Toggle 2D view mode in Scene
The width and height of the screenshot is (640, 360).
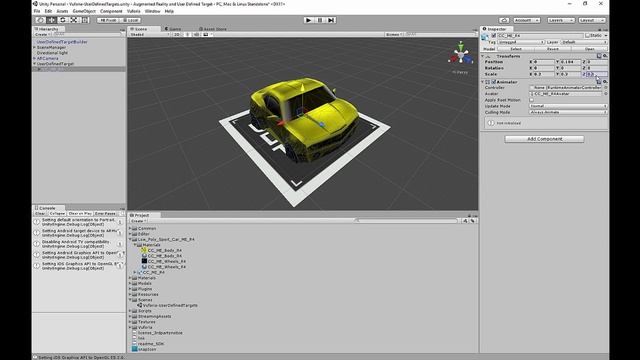pyautogui.click(x=177, y=35)
